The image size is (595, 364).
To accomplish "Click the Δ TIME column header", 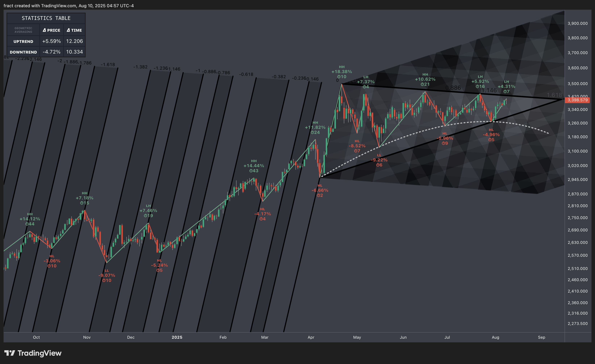I will [74, 30].
